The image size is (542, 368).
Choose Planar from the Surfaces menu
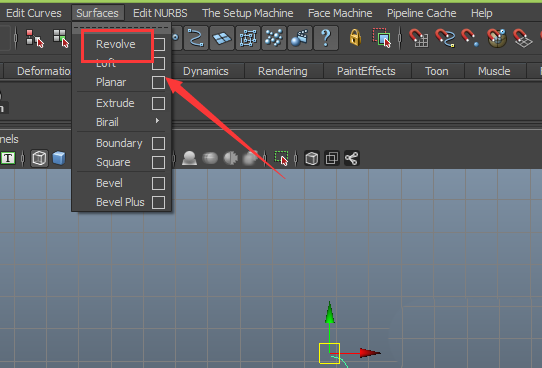coord(111,82)
